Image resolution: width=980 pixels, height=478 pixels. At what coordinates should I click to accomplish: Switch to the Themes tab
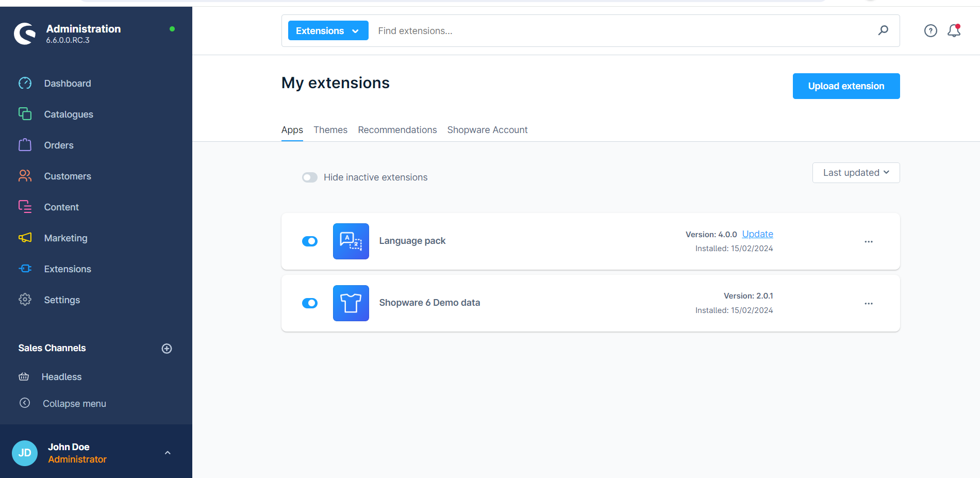[330, 129]
